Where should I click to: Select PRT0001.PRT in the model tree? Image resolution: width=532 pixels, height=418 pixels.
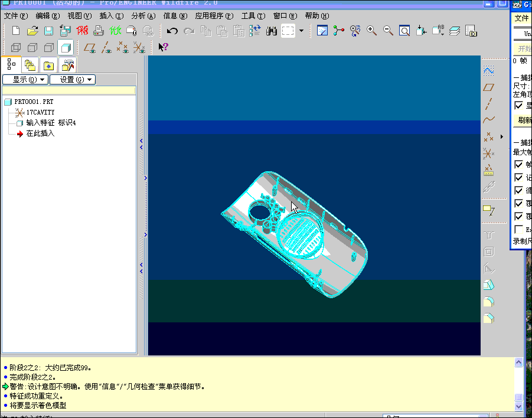(x=34, y=102)
